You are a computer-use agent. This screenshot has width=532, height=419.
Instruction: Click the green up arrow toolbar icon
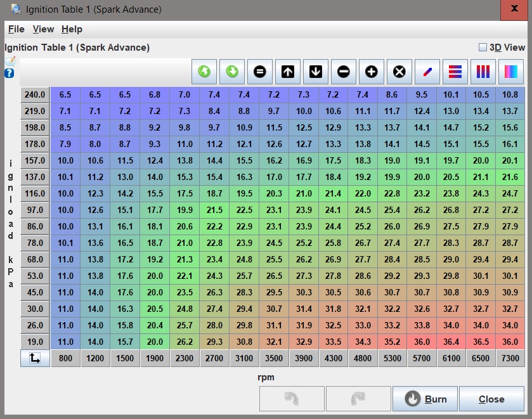(204, 72)
